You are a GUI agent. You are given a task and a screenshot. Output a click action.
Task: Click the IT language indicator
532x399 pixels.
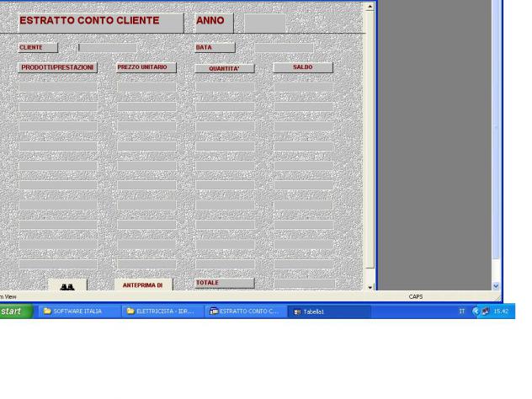point(462,311)
